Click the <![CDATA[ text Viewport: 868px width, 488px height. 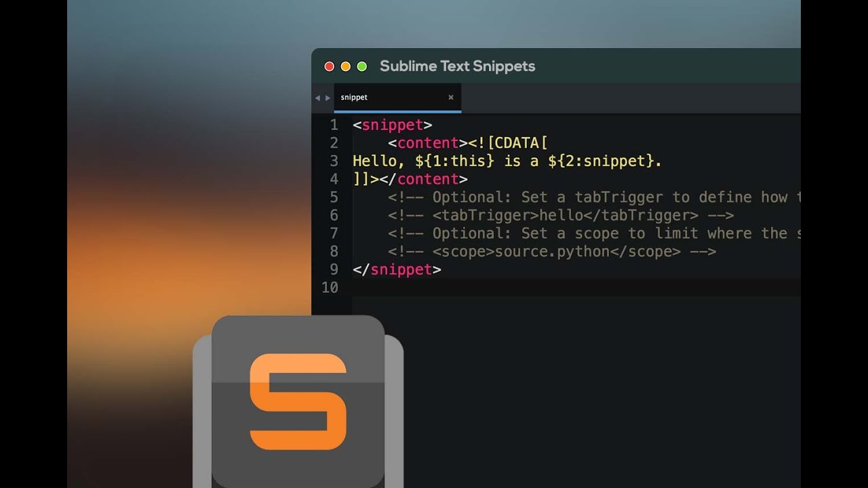508,143
